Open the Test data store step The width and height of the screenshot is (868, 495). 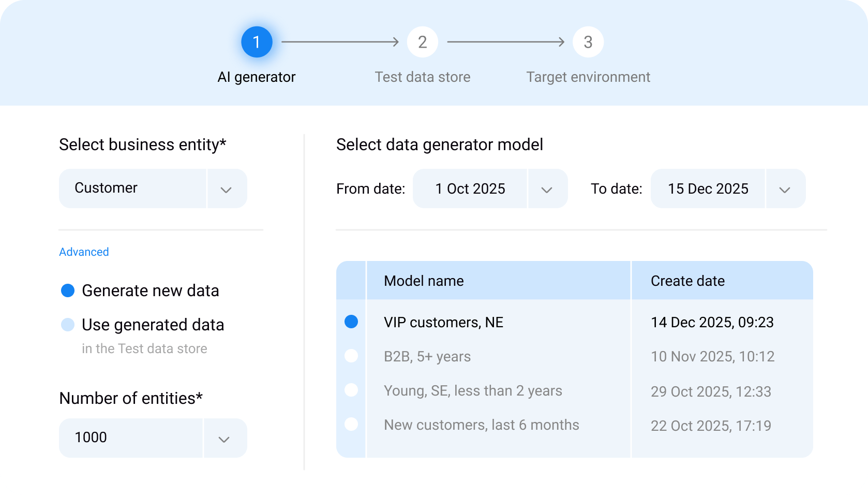click(x=423, y=77)
